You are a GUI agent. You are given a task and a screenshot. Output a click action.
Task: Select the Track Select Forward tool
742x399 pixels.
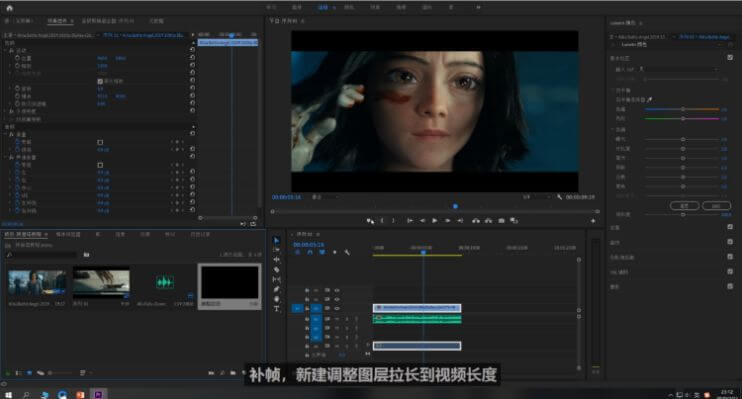point(277,250)
